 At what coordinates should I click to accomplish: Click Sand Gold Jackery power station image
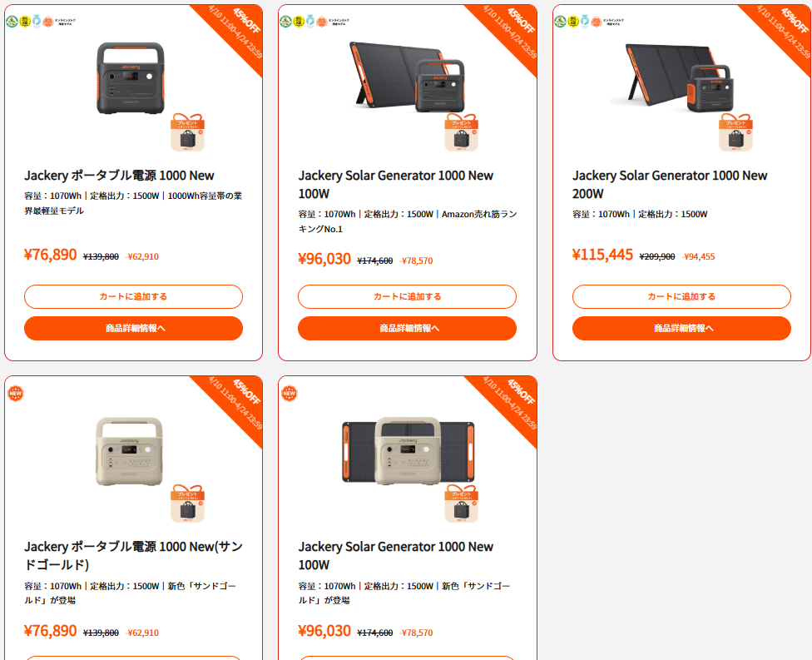(130, 451)
